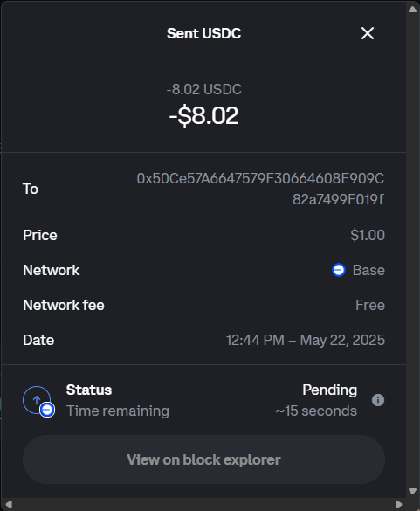Image resolution: width=420 pixels, height=511 pixels.
Task: Click the horizontal scrollbar right arrow
Action: (x=399, y=505)
